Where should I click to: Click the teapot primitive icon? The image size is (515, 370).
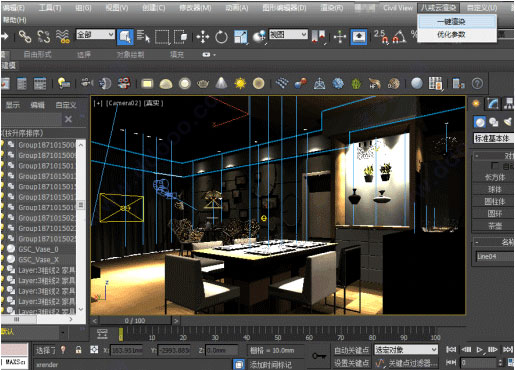pyautogui.click(x=203, y=83)
